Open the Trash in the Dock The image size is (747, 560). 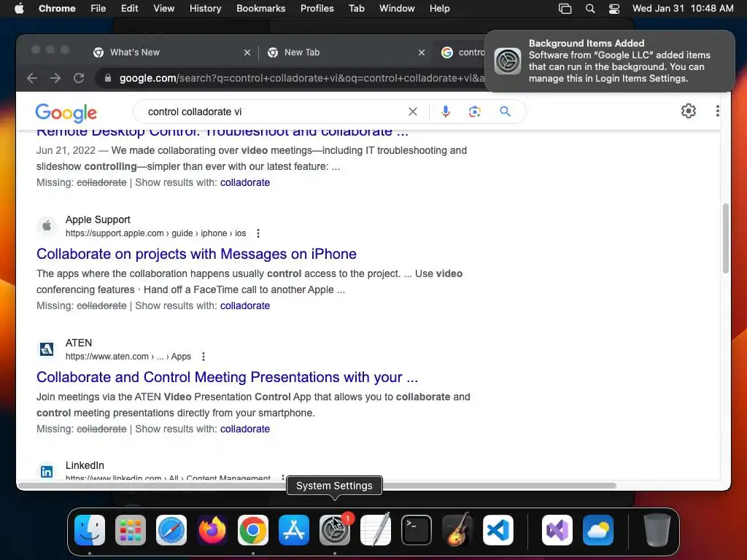(x=657, y=530)
